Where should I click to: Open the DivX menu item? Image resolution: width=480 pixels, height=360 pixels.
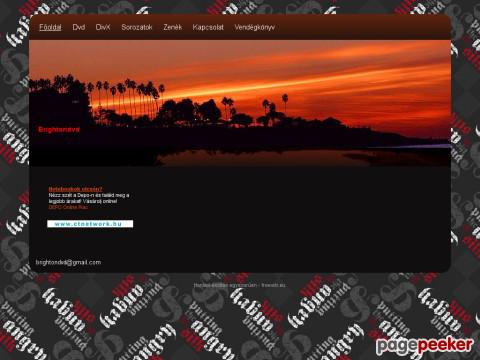(103, 27)
